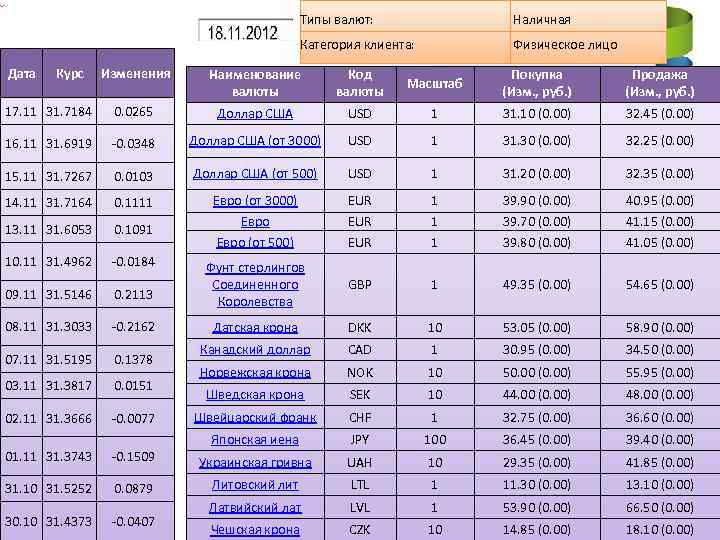Open the Латвийский лат link
The image size is (720, 540).
pyautogui.click(x=255, y=507)
